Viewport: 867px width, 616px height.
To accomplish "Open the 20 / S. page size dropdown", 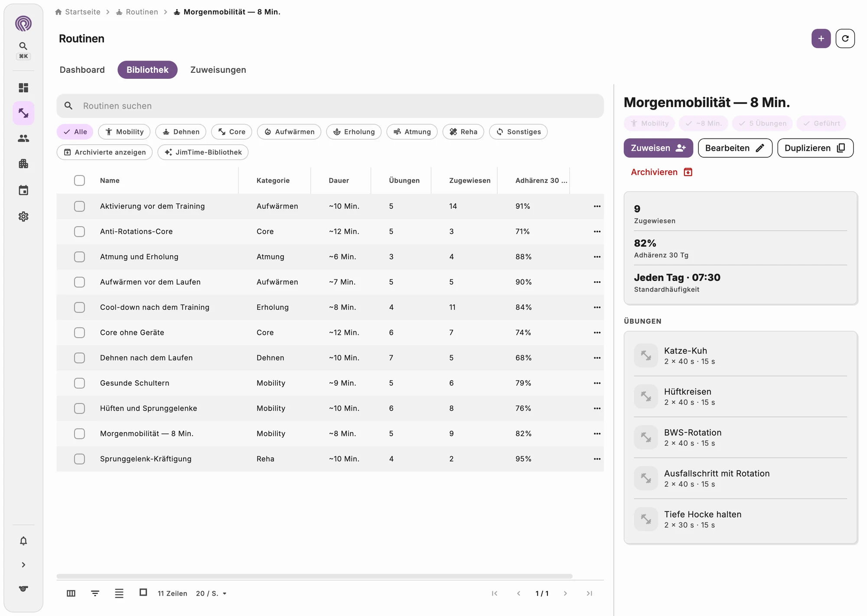I will 211,593.
